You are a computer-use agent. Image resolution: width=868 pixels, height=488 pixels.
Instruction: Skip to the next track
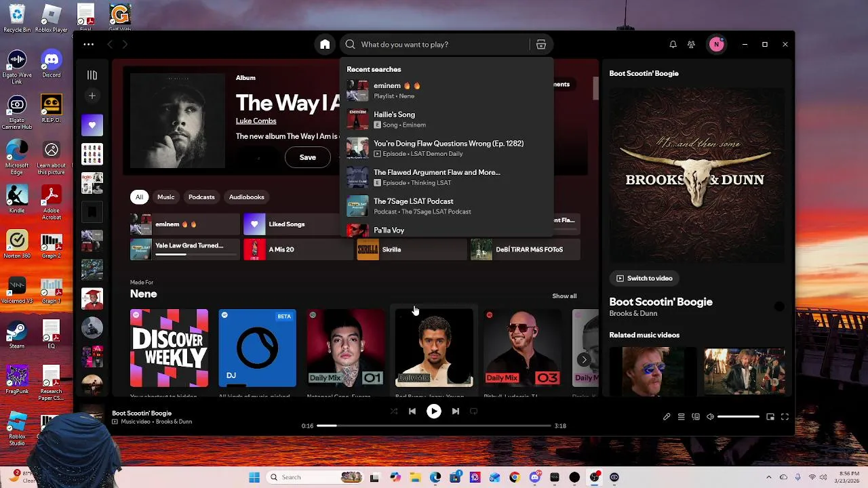tap(456, 411)
